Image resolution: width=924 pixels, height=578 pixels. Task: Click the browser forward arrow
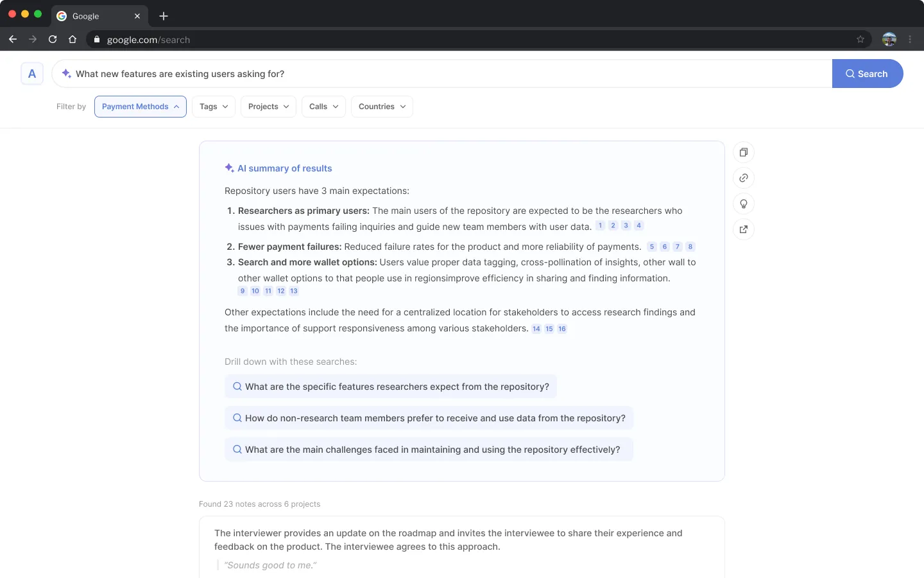[x=33, y=39]
